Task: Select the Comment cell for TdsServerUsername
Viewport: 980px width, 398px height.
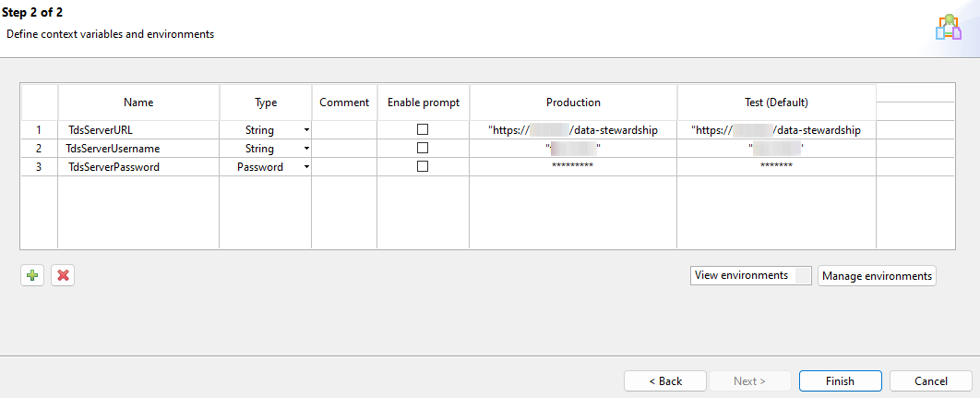Action: (344, 149)
